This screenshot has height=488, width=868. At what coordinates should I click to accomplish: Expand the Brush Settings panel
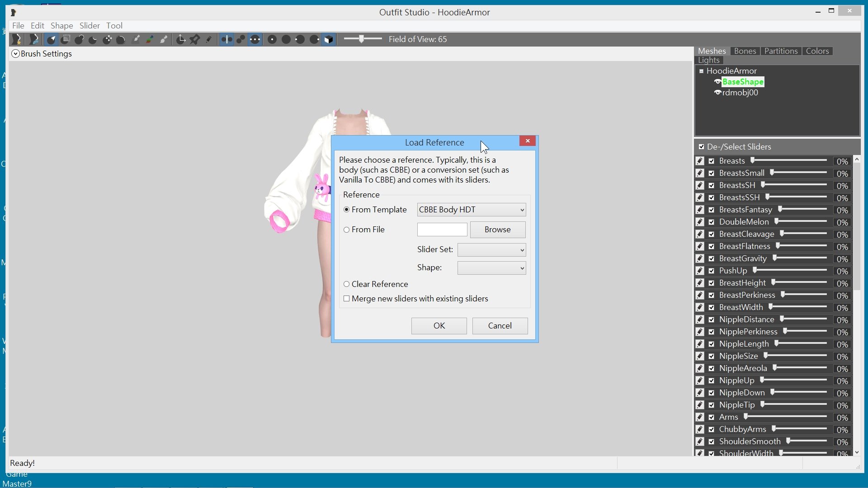[x=15, y=54]
